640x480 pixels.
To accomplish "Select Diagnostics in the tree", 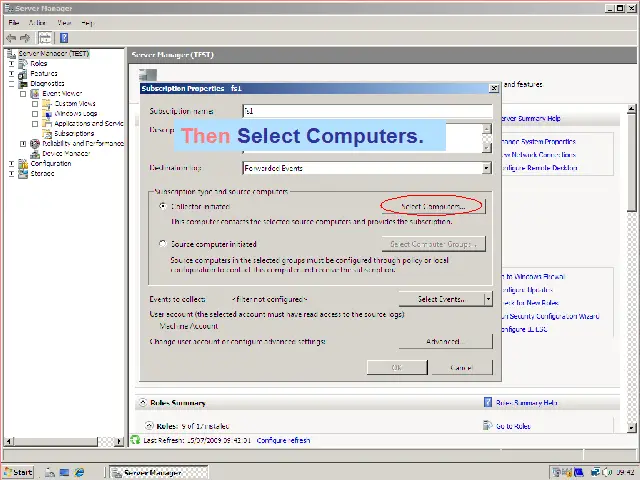I will [47, 83].
